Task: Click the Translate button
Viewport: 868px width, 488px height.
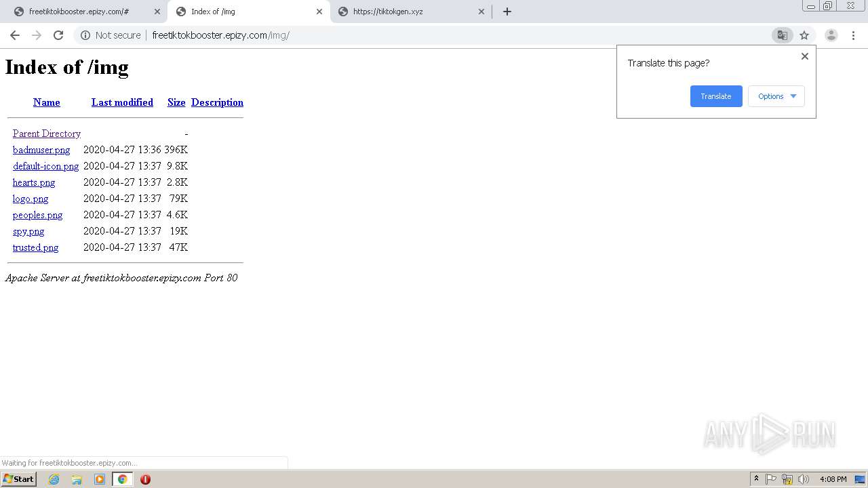Action: click(x=716, y=96)
